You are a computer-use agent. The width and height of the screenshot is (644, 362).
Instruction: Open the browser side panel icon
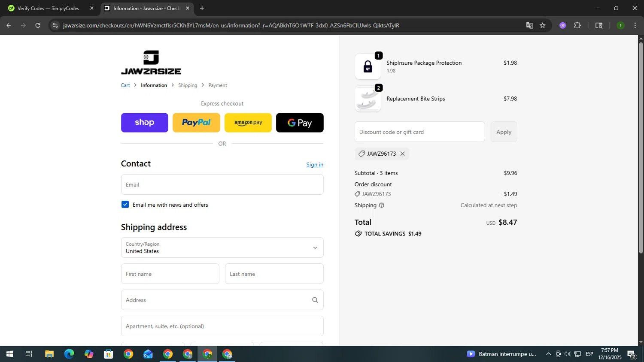tap(599, 25)
